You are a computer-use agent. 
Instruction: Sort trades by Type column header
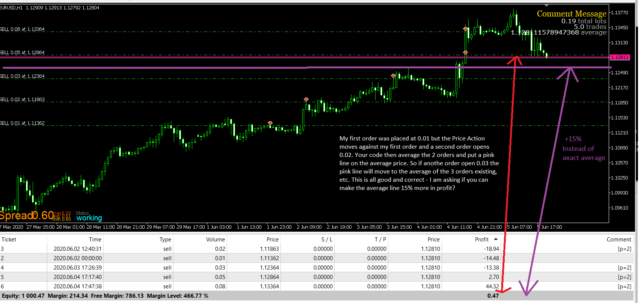point(165,240)
